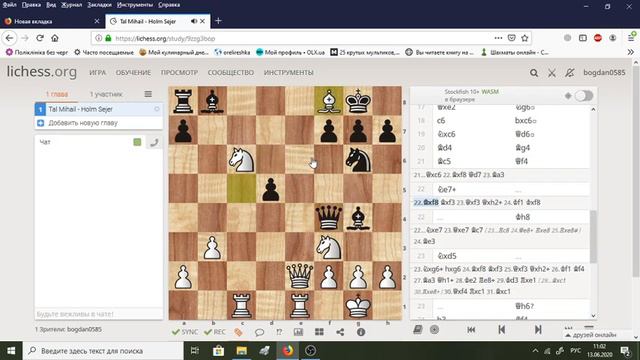The height and width of the screenshot is (360, 640).
Task: Show more bookmarks chevron
Action: pos(631,52)
